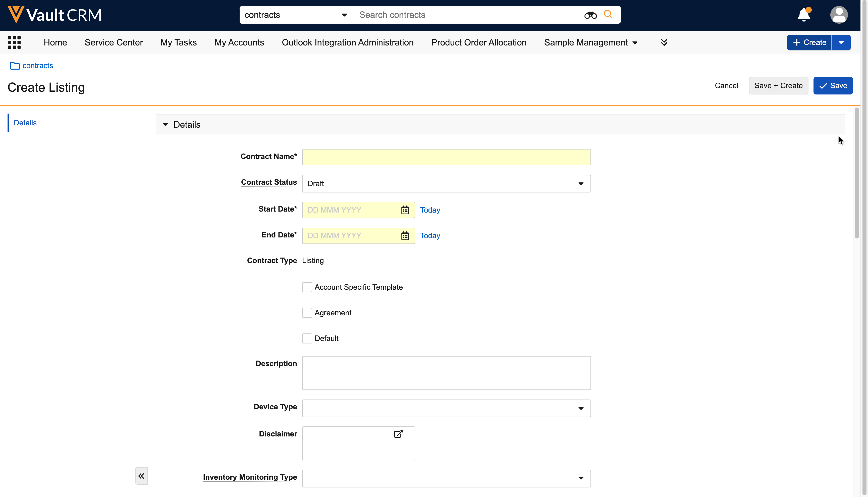Click into the Contract Name field
Viewport: 868px width, 497px height.
pyautogui.click(x=446, y=157)
